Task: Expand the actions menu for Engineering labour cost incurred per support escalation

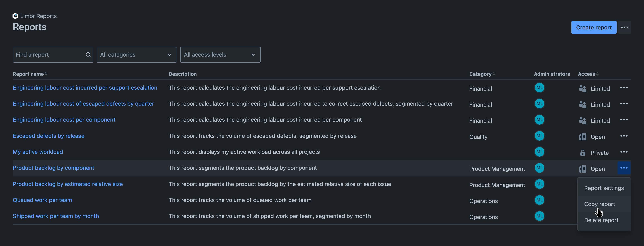Action: pos(624,88)
